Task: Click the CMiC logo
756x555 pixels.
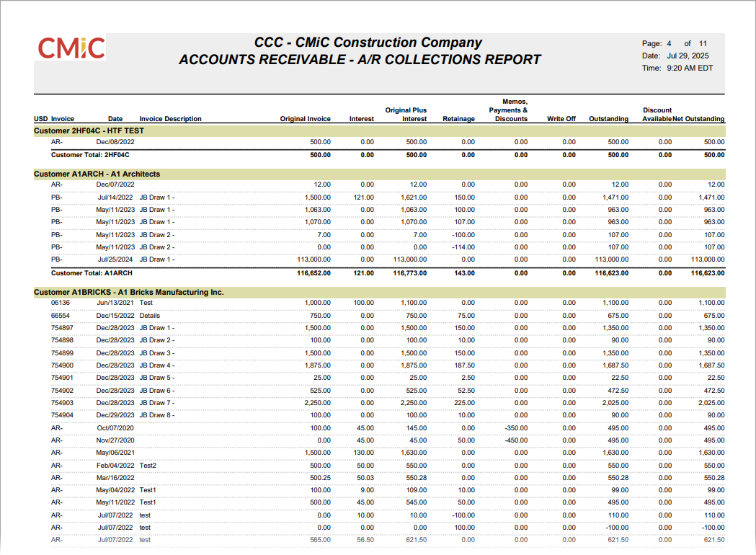Action: [x=70, y=48]
